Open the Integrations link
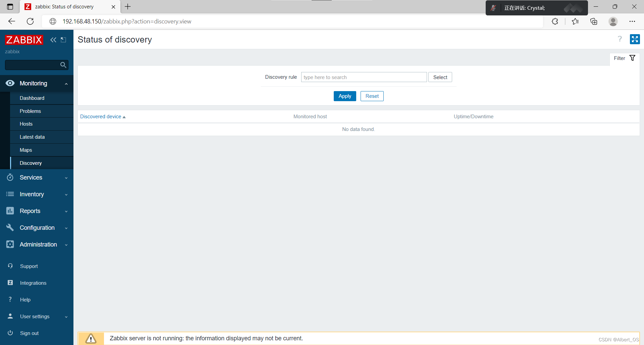Image resolution: width=644 pixels, height=345 pixels. (33, 283)
